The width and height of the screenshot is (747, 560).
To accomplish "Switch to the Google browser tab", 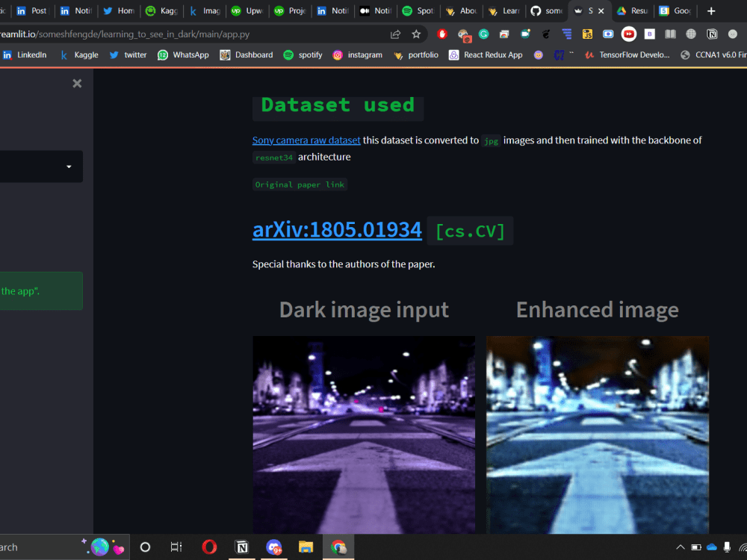I will click(x=675, y=10).
